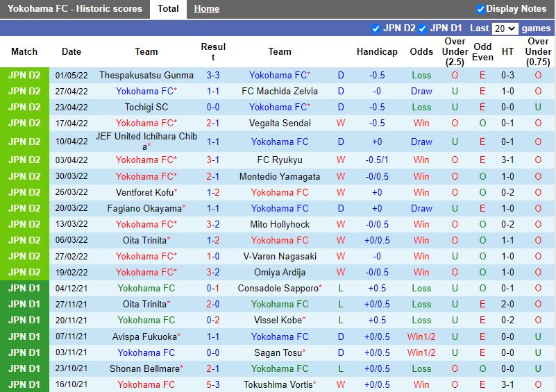556x392 pixels.
Task: Open FC Machida Zelvia team link
Action: [x=280, y=91]
